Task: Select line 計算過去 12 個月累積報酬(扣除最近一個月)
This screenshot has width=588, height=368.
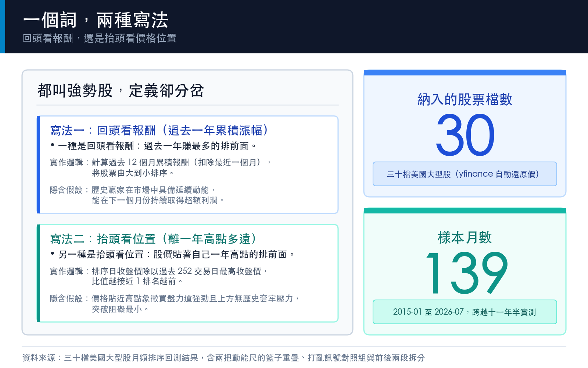Action: (182, 162)
